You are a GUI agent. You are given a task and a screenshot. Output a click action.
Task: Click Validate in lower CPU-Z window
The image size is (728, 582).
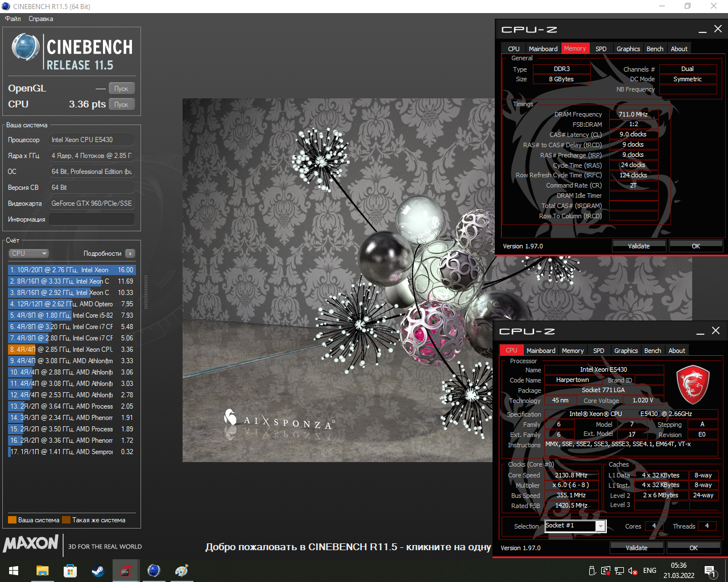pyautogui.click(x=636, y=548)
